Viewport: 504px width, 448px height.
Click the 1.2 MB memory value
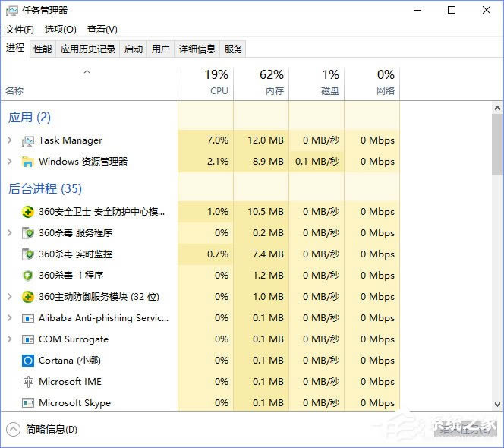pos(268,276)
